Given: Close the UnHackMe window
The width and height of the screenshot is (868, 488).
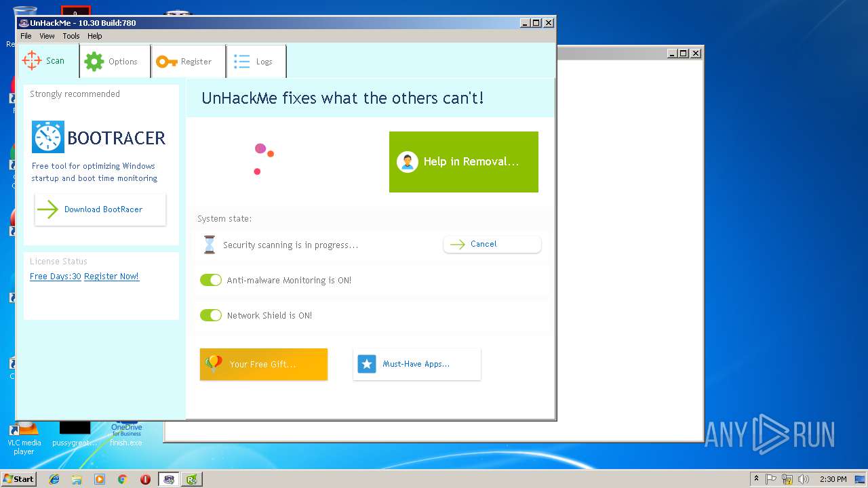Looking at the screenshot, I should pyautogui.click(x=549, y=23).
